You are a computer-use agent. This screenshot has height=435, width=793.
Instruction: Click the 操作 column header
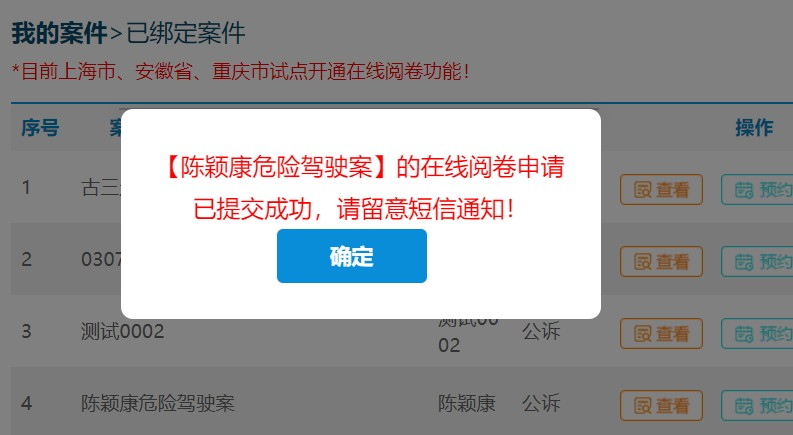click(x=754, y=127)
